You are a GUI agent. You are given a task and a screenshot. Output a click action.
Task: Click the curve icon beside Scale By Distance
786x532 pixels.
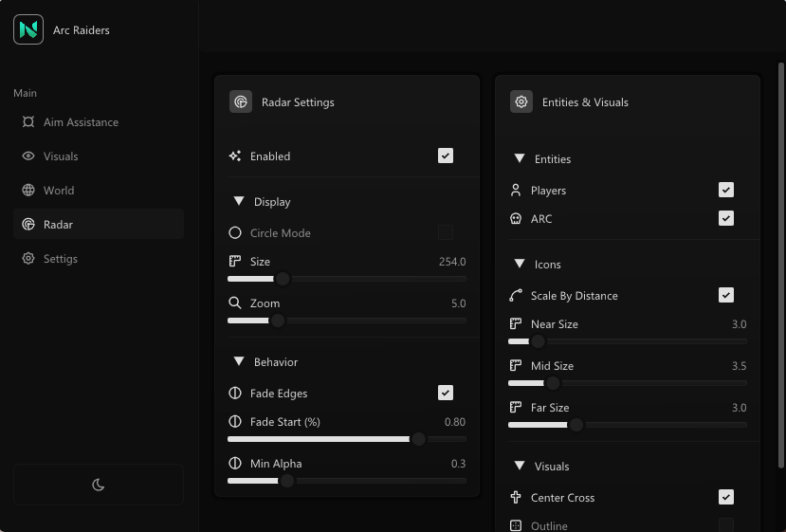point(516,295)
